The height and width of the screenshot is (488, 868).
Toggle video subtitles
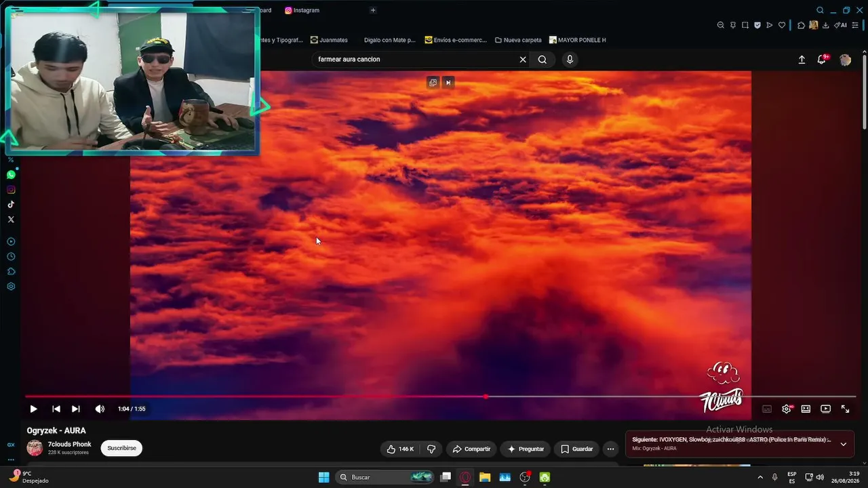point(767,409)
